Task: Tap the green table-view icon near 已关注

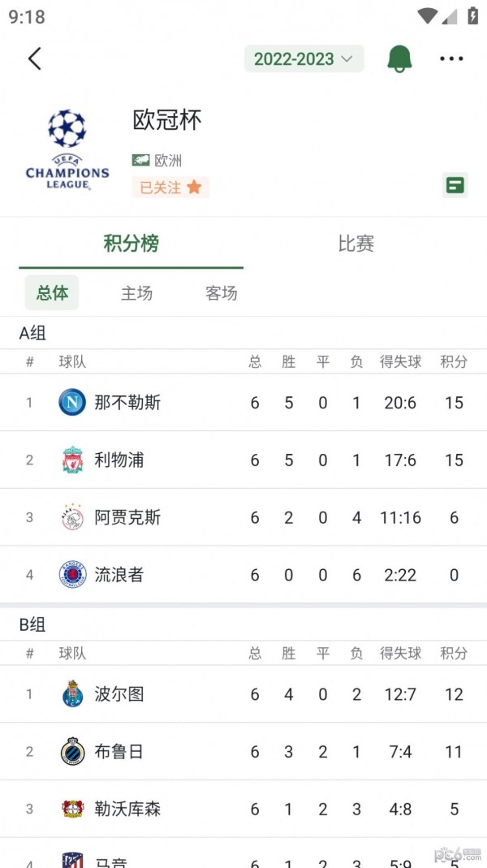Action: [x=455, y=185]
